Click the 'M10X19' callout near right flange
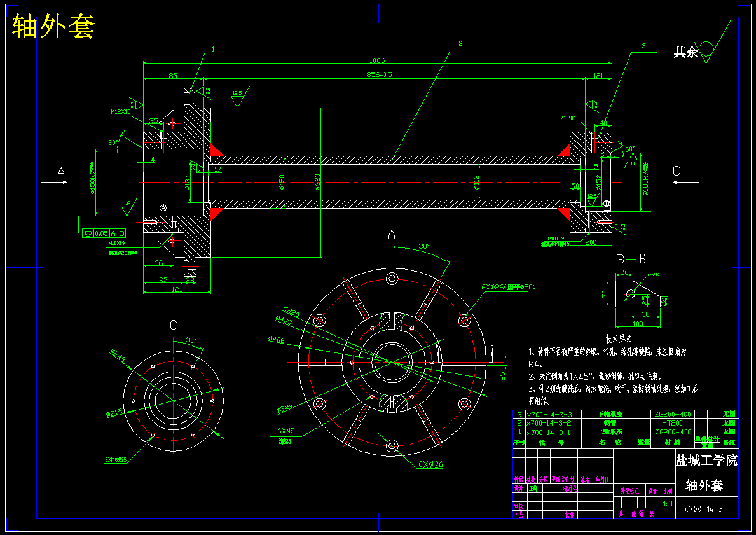Viewport: 756px width, 535px height. 556,239
